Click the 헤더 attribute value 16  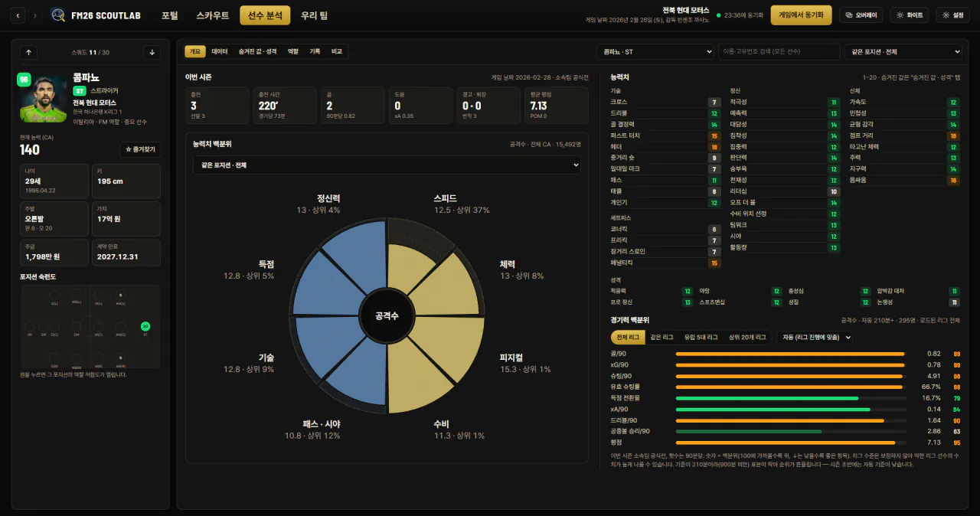(714, 146)
